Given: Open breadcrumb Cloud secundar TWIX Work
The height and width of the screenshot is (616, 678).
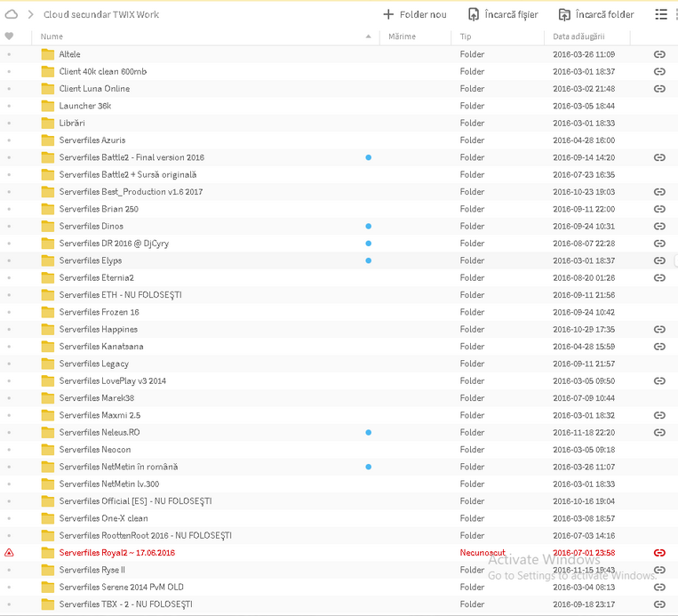Looking at the screenshot, I should click(x=101, y=14).
